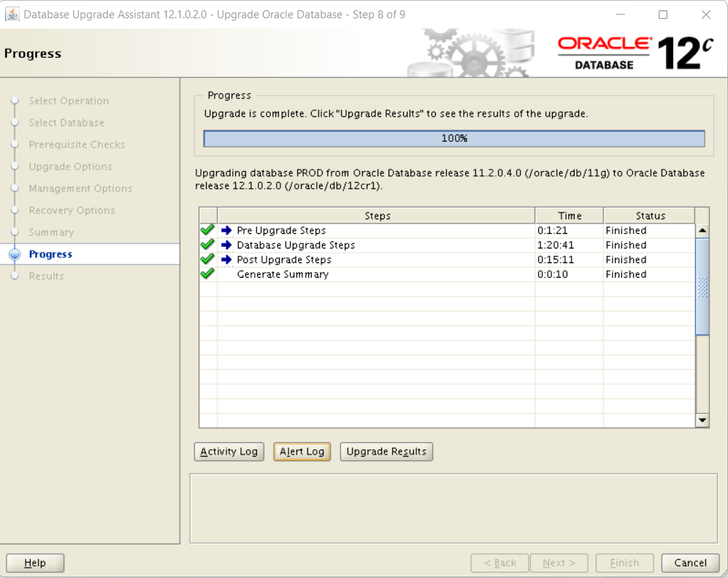Click the disabled Back button
728x578 pixels.
pyautogui.click(x=499, y=563)
